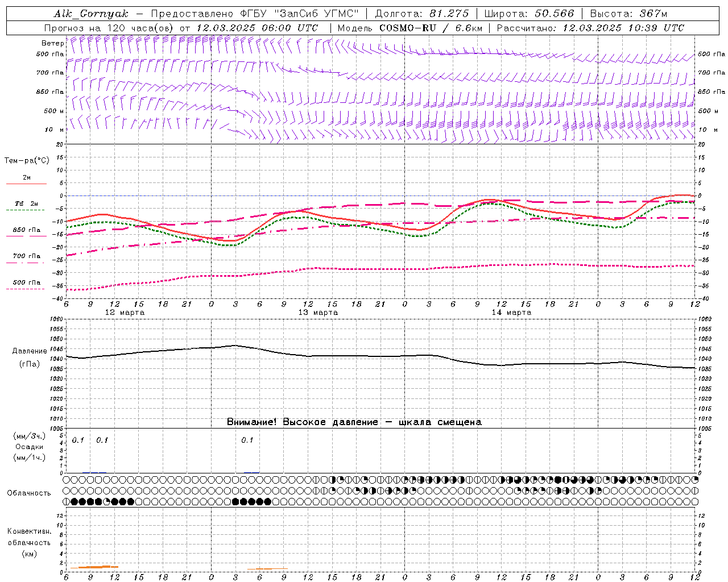The image size is (728, 582).
Task: Click the '(мм/3ч.)' precipitation unit label
Action: click(30, 436)
